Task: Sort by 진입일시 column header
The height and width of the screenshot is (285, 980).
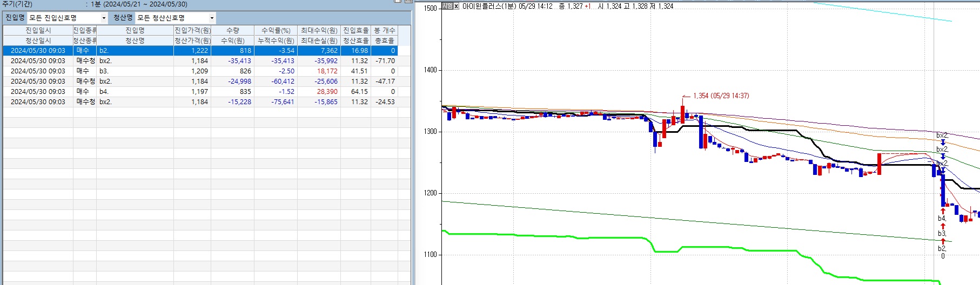Action: 38,30
